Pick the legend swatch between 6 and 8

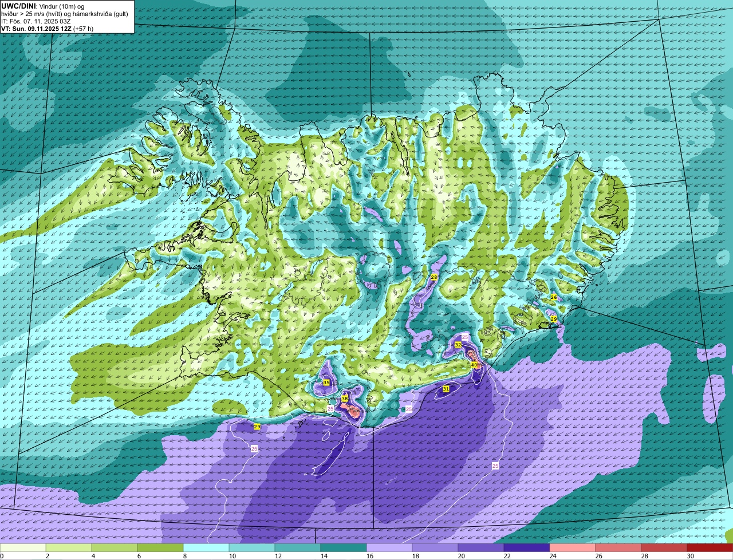click(x=160, y=548)
